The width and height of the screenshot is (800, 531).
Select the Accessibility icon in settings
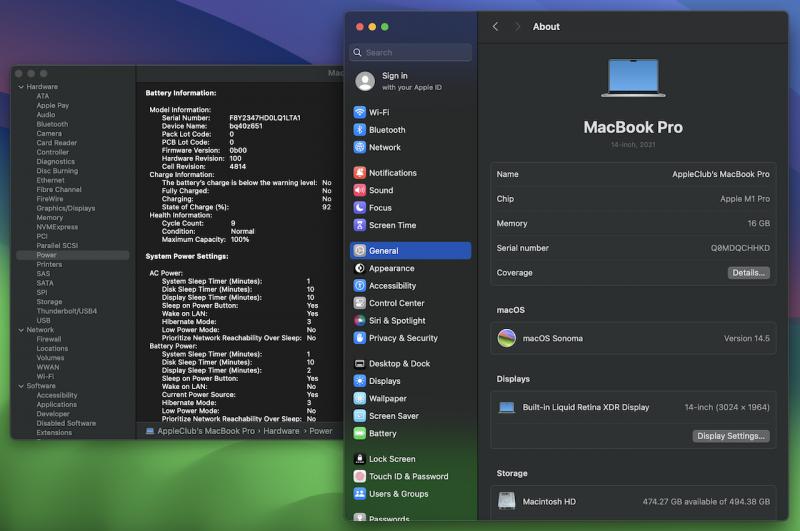tap(360, 286)
